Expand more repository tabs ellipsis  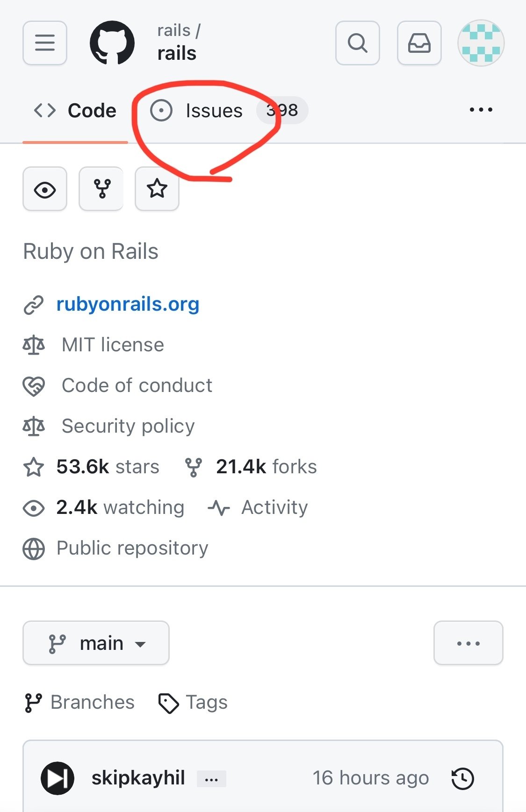point(481,110)
